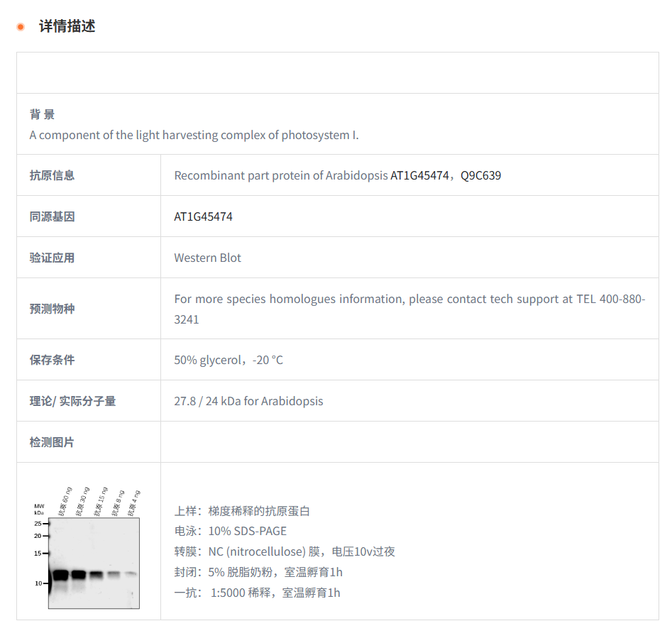
Task: Click the 27.8 / 24 kDa value text
Action: pyautogui.click(x=248, y=401)
